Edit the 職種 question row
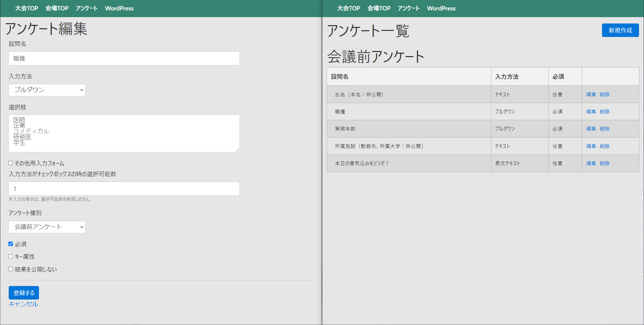The height and width of the screenshot is (325, 644). (591, 112)
